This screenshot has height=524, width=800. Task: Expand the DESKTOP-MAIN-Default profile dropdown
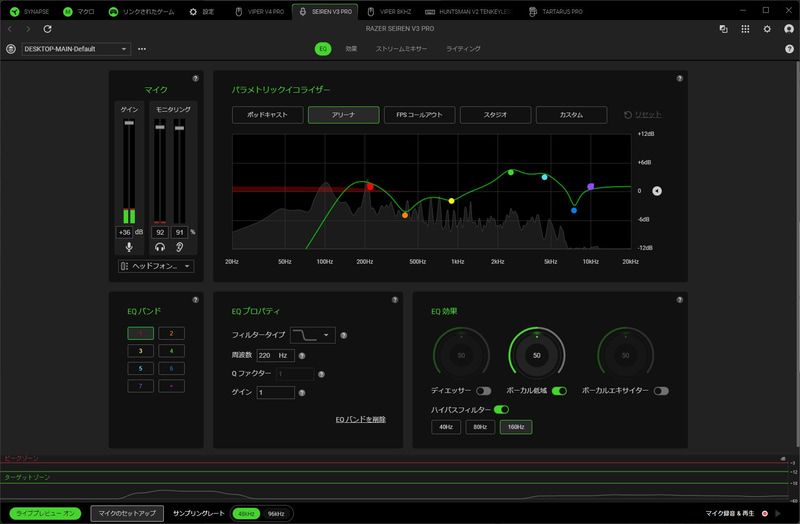76,49
